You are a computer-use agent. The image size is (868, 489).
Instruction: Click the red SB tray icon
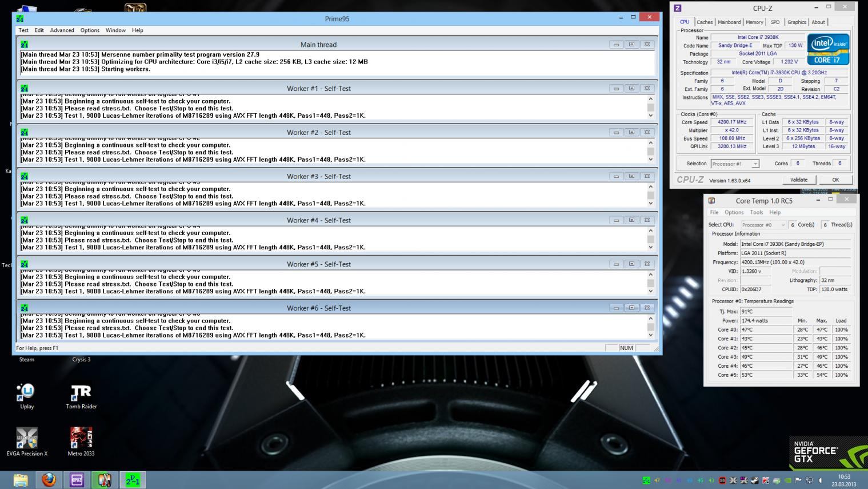722,480
